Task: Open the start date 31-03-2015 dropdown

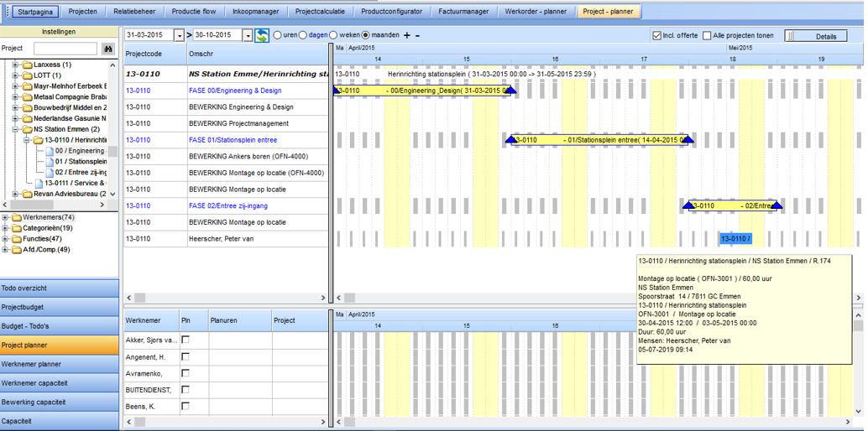Action: (179, 35)
